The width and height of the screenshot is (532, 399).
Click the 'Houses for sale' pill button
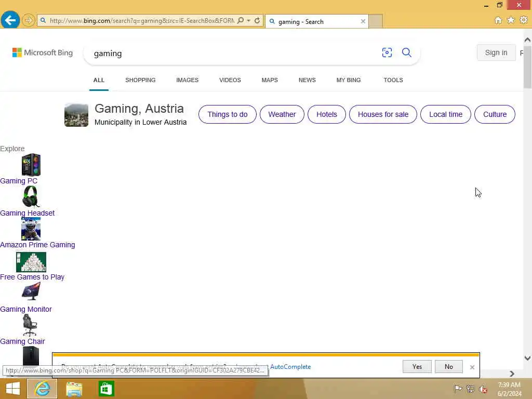pyautogui.click(x=383, y=114)
